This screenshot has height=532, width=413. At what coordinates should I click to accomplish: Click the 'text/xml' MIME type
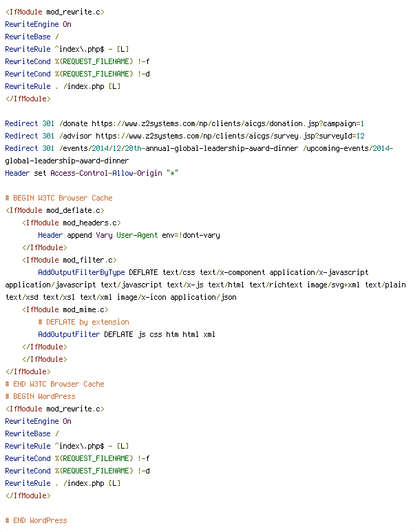click(x=96, y=297)
